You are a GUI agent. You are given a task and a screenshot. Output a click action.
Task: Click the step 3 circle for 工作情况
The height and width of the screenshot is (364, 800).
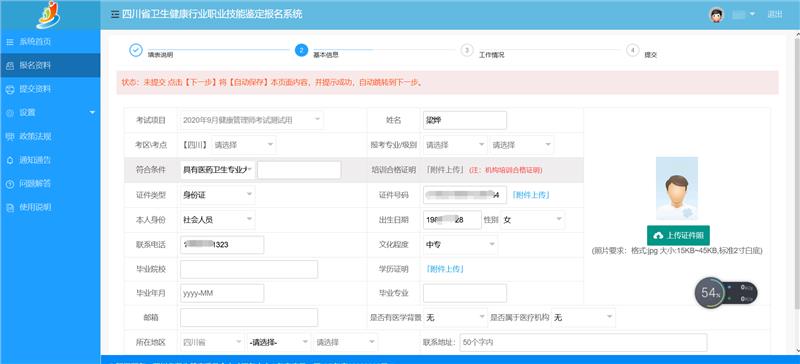(x=466, y=50)
